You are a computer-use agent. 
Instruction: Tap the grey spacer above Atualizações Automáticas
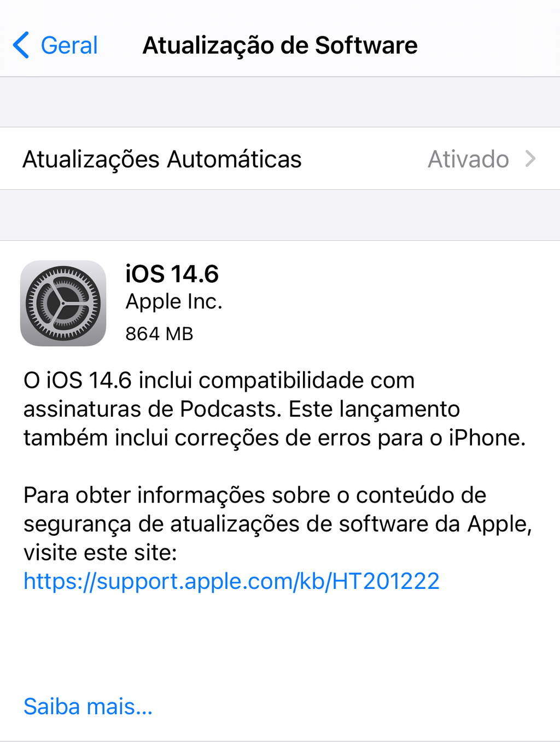280,102
